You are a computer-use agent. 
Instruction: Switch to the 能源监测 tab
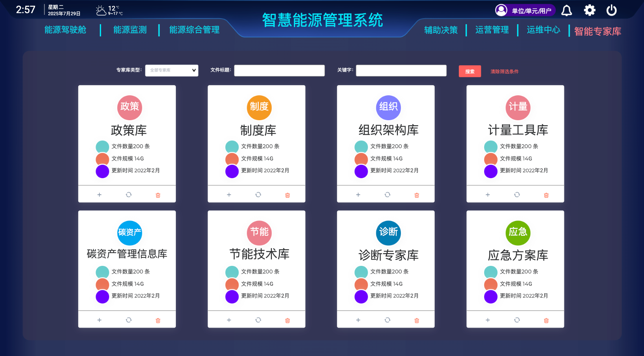130,30
